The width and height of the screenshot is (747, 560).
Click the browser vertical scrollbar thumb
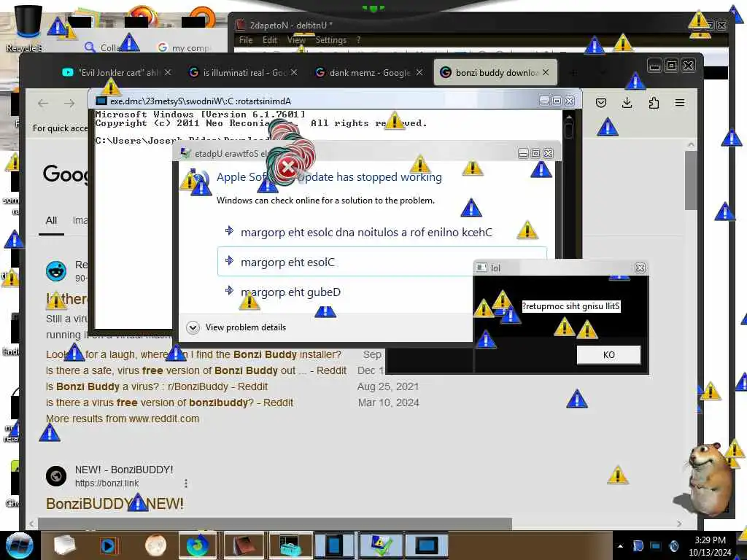(691, 180)
